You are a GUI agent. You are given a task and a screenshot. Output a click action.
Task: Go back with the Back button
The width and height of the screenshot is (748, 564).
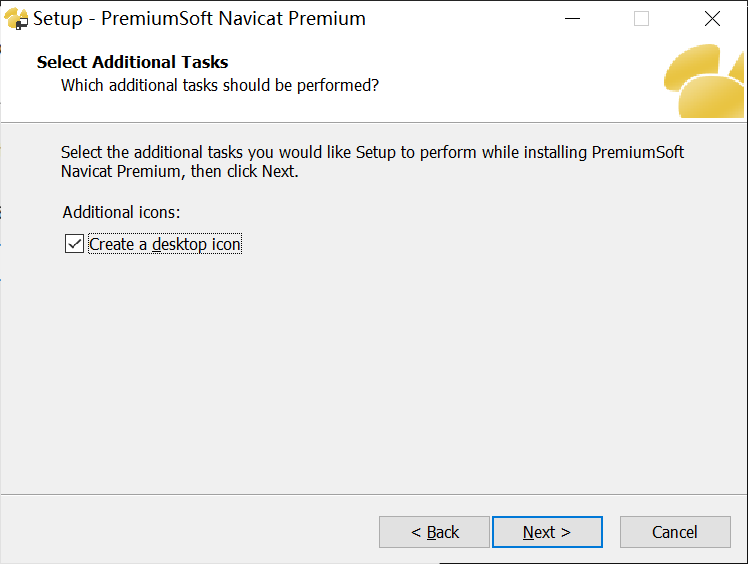[x=434, y=532]
